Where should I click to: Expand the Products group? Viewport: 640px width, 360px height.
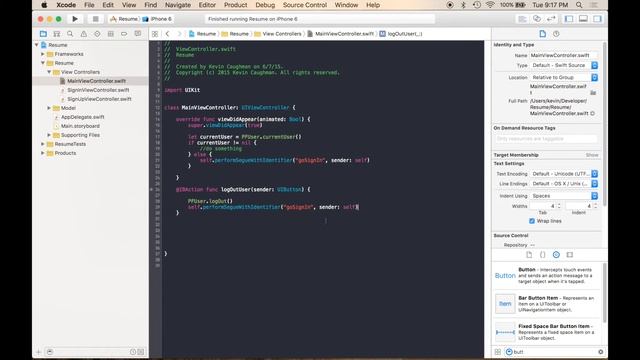point(43,153)
